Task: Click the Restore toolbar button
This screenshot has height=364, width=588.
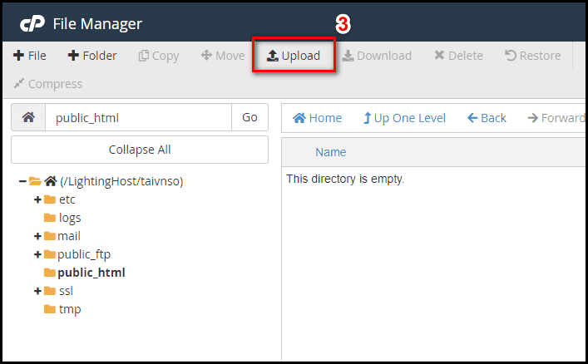Action: coord(532,56)
